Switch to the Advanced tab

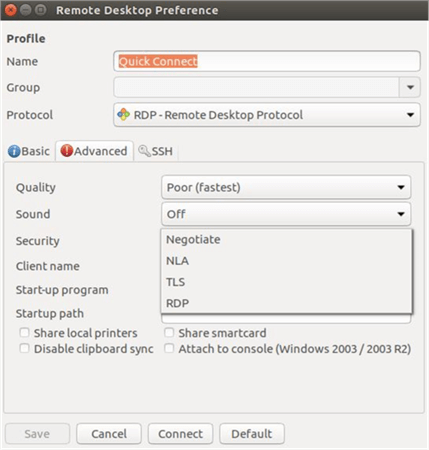[94, 151]
